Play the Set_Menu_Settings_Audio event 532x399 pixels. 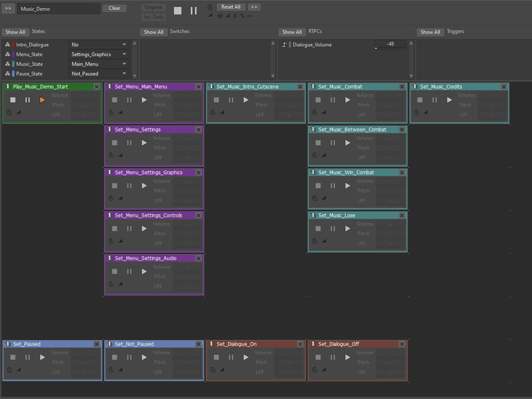(x=144, y=271)
